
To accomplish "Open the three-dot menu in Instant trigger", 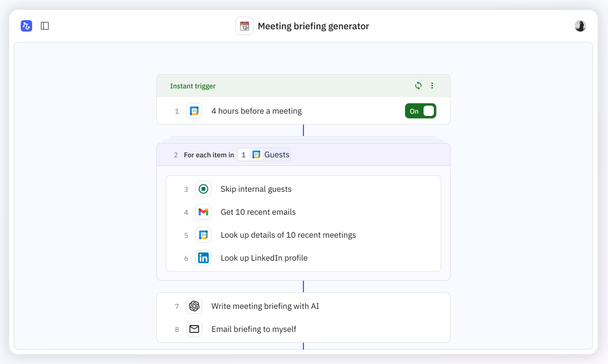I will [x=432, y=86].
